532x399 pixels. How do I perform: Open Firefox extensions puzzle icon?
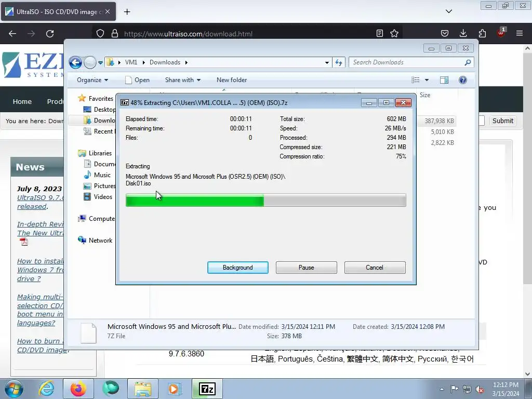click(482, 33)
